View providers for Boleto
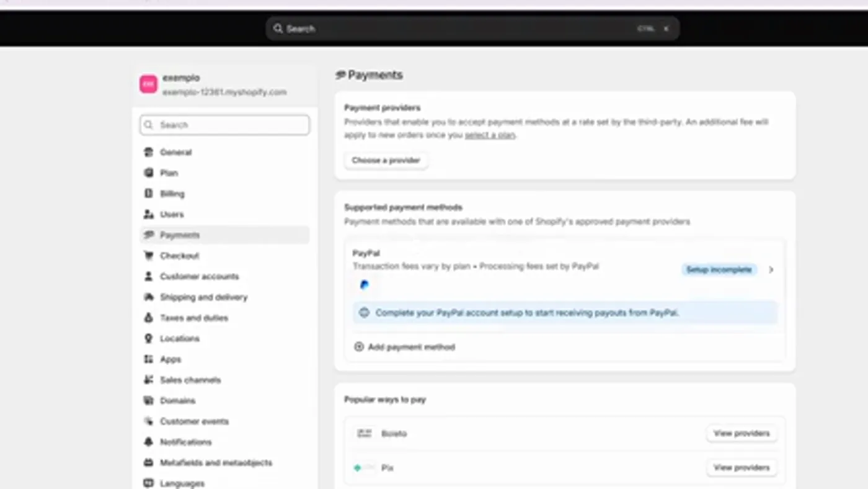Image resolution: width=868 pixels, height=489 pixels. [x=742, y=433]
